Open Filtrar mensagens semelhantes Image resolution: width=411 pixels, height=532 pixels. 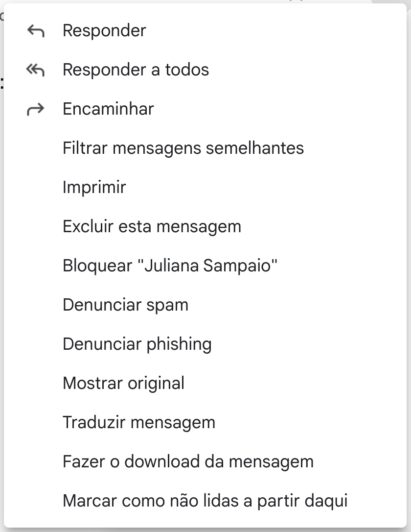(x=184, y=148)
